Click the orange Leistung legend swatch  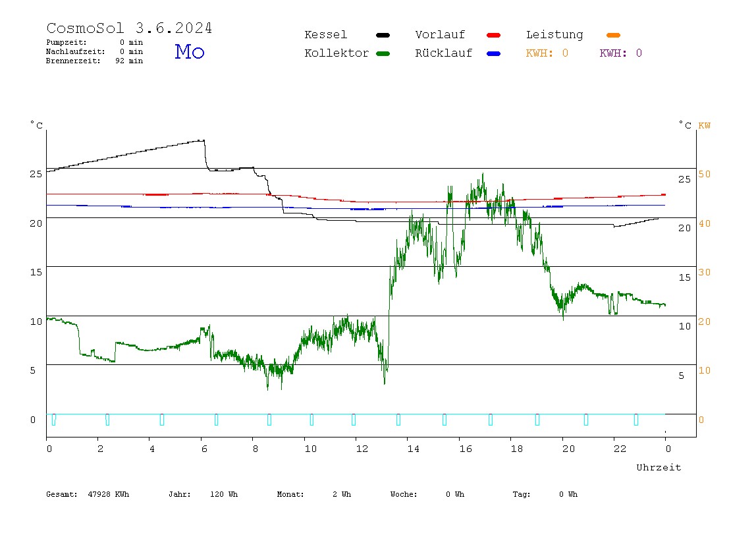[613, 35]
